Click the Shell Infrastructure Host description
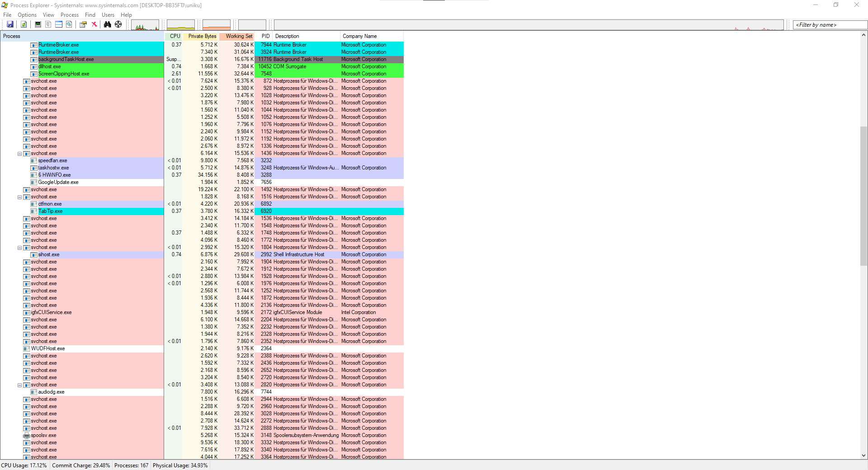Viewport: 868px width, 470px height. click(299, 255)
